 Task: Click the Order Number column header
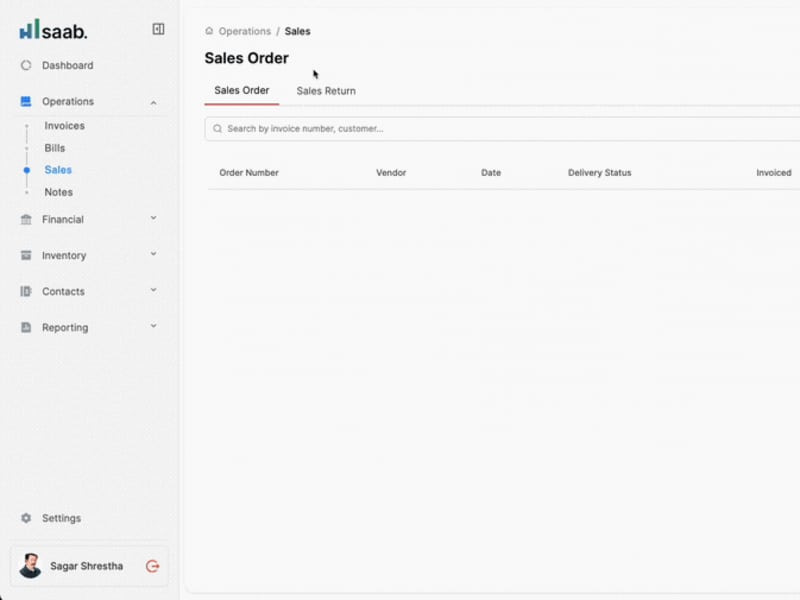pyautogui.click(x=249, y=172)
